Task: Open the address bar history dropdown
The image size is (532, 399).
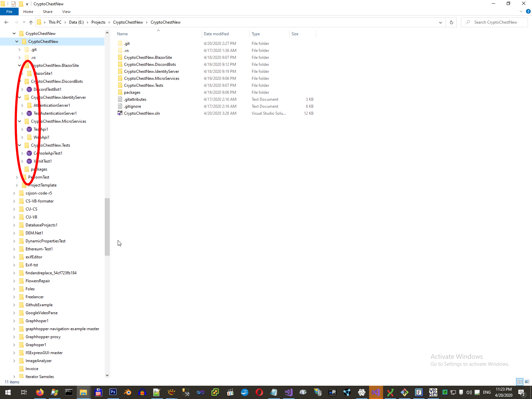Action: [441, 22]
